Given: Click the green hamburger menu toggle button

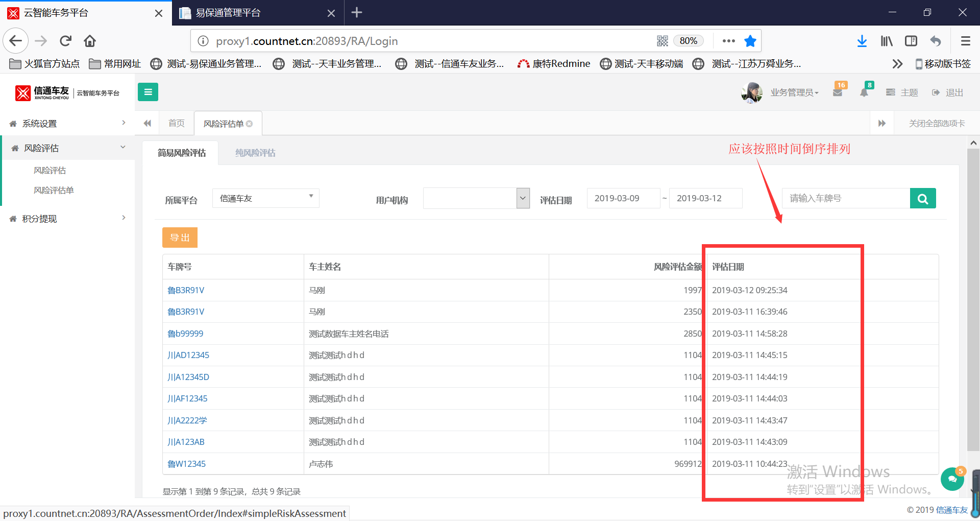Looking at the screenshot, I should tap(148, 92).
